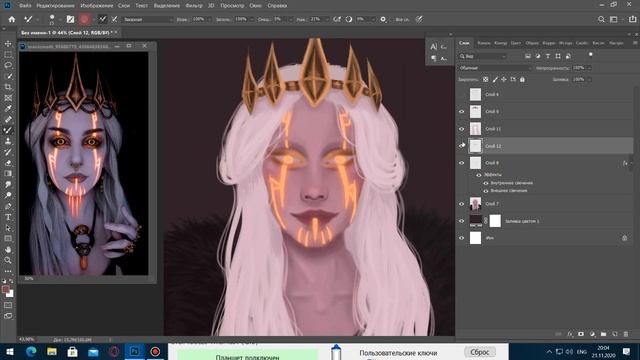Toggle the lock all padlock icon
The image size is (640, 360).
pos(522,80)
